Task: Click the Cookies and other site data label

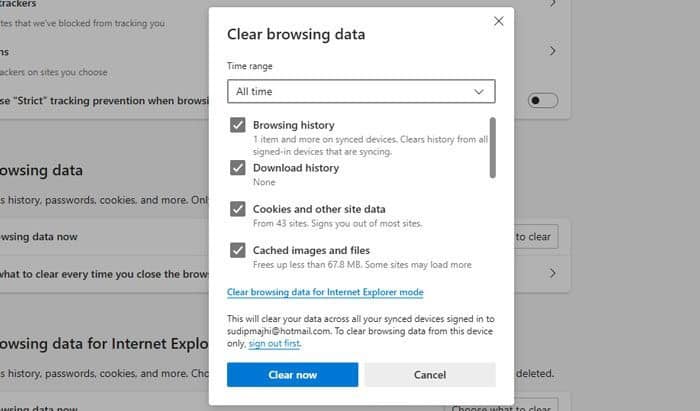Action: click(x=319, y=209)
